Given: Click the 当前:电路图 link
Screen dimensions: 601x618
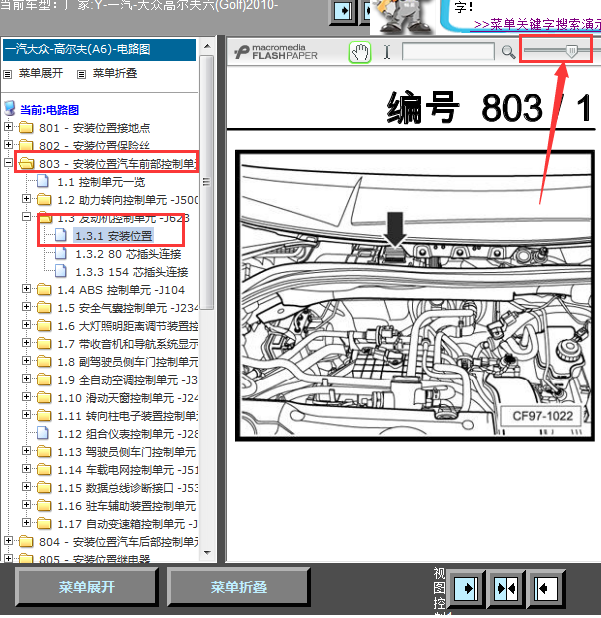Looking at the screenshot, I should click(49, 110).
